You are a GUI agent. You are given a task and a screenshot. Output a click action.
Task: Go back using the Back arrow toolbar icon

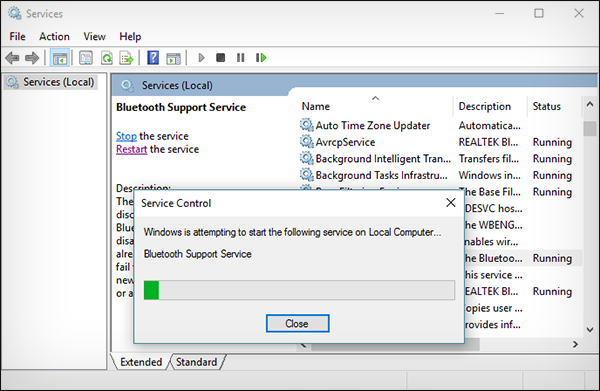tap(12, 58)
